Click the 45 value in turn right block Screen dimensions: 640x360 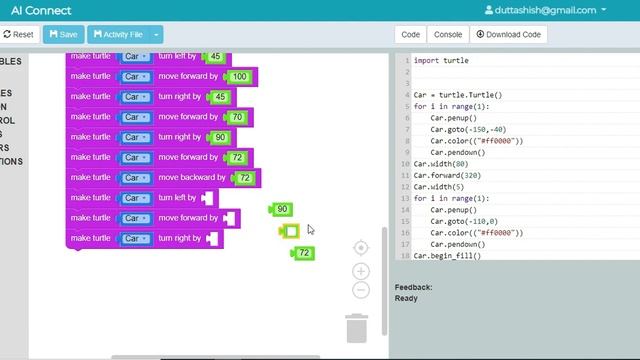coord(219,97)
